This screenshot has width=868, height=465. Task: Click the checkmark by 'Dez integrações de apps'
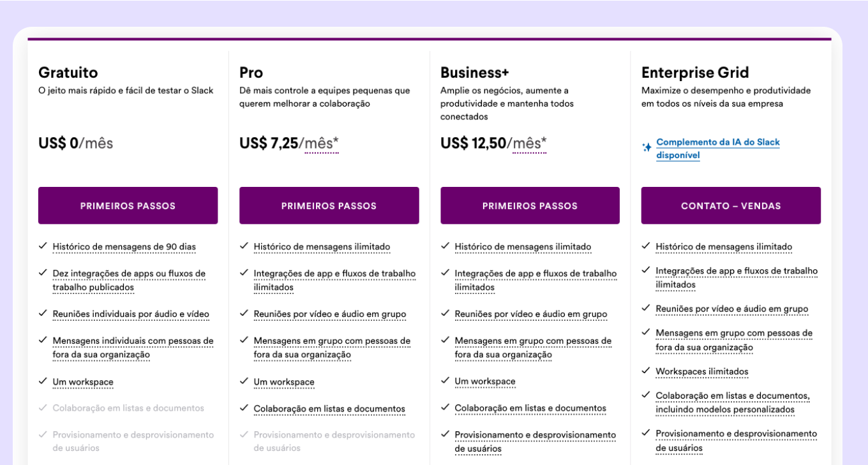pos(43,272)
